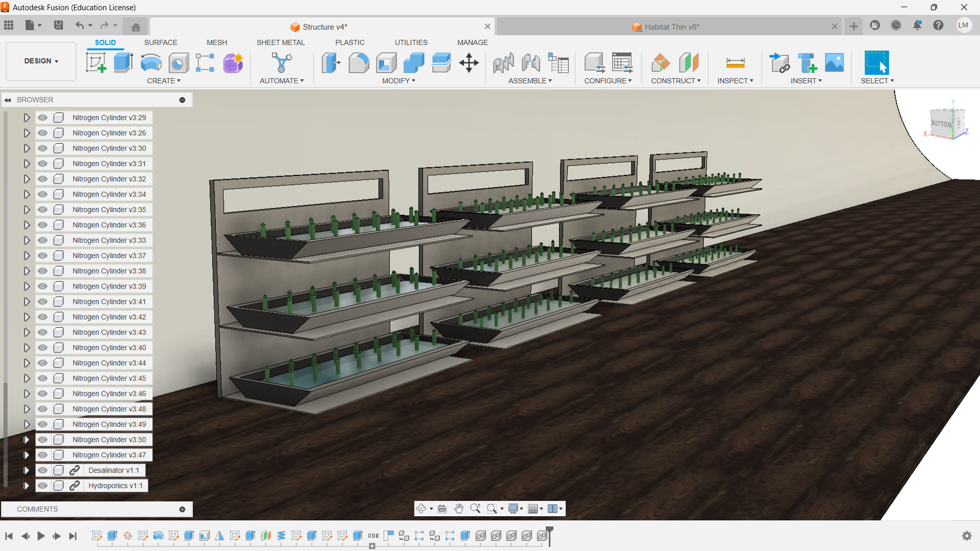
Task: Expand Nitrogen Cylinder v3:34 tree node
Action: click(27, 194)
